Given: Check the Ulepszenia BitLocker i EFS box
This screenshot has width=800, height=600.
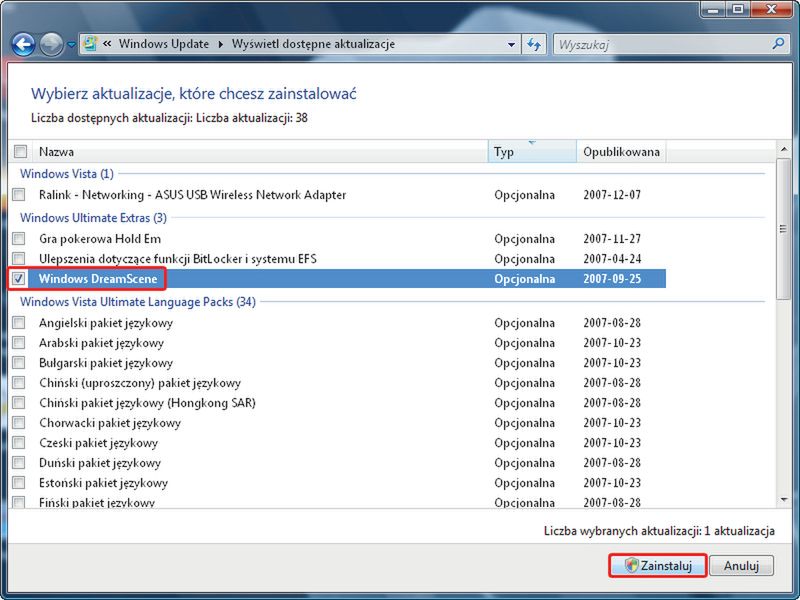Looking at the screenshot, I should point(19,258).
